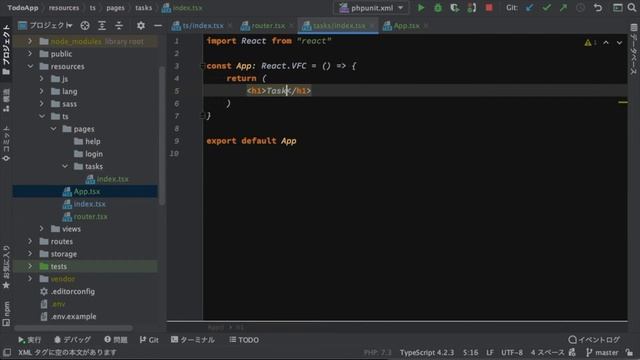Viewport: 640px width, 360px height.
Task: Expand the node_modules folder
Action: 30,41
